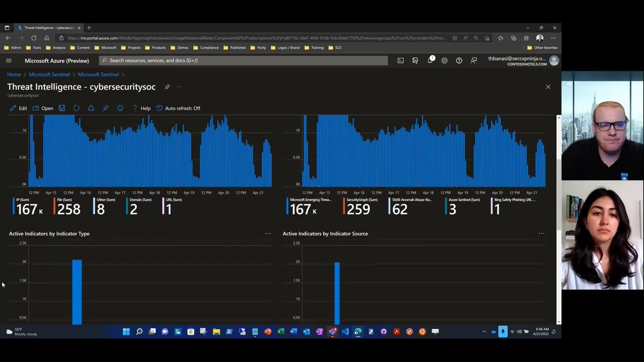The width and height of the screenshot is (644, 362).
Task: Go to second Microsoft Sentinel breadcrumb
Action: (98, 74)
